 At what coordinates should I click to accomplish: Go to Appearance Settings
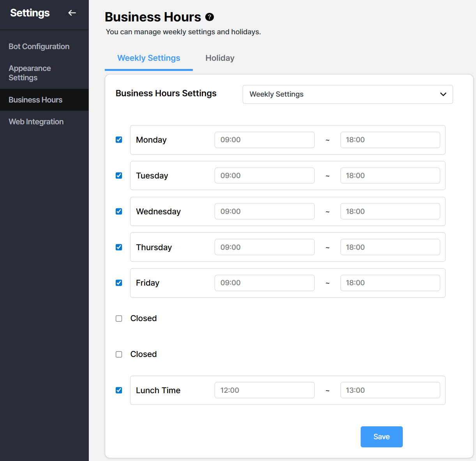point(30,73)
